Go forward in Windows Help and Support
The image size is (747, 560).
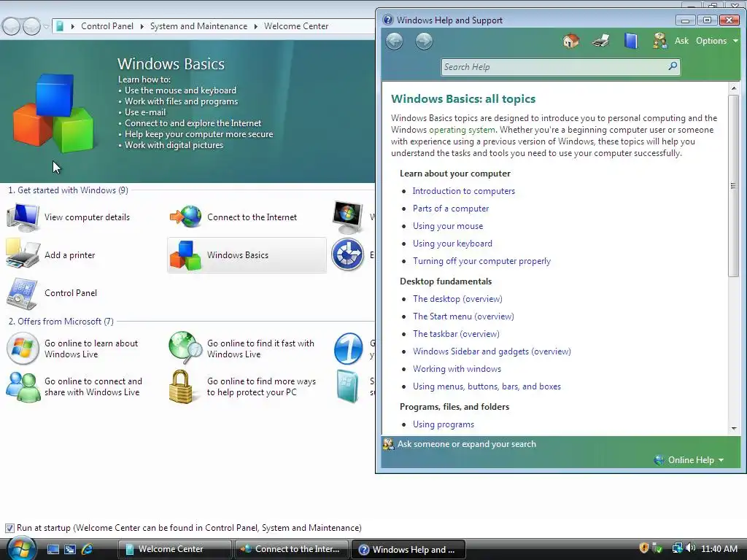click(424, 41)
